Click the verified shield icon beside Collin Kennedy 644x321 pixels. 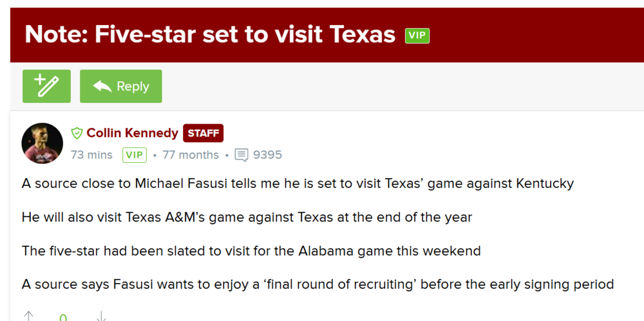(77, 133)
